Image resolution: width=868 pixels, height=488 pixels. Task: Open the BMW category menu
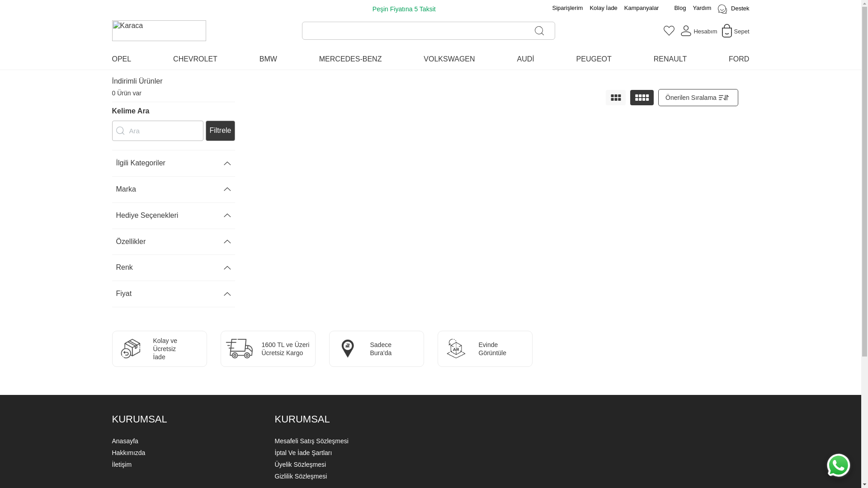(x=268, y=59)
